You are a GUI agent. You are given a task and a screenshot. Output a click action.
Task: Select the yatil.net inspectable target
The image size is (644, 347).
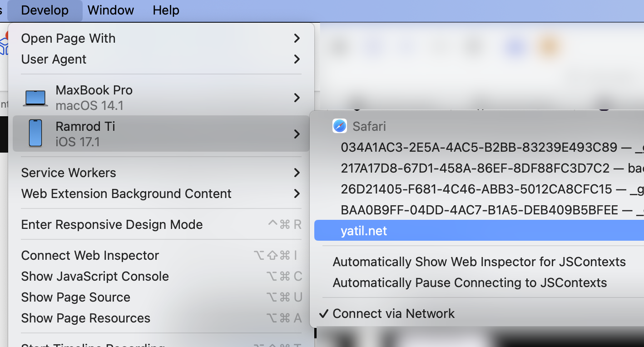pos(364,230)
